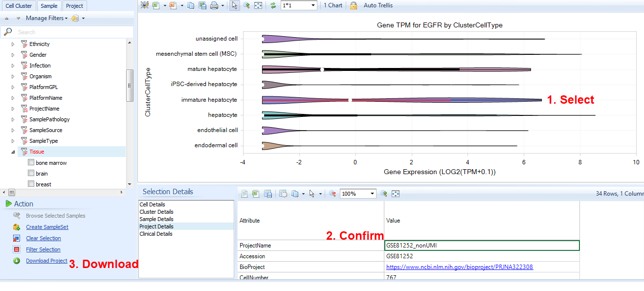Image resolution: width=644 pixels, height=291 pixels.
Task: Click the Download Project icon
Action: (17, 261)
